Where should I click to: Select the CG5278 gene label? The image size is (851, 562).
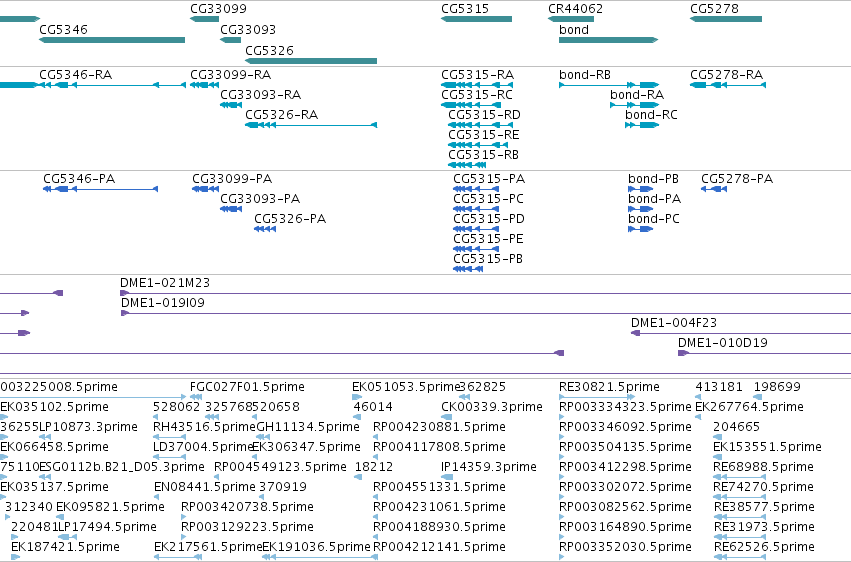tap(714, 9)
